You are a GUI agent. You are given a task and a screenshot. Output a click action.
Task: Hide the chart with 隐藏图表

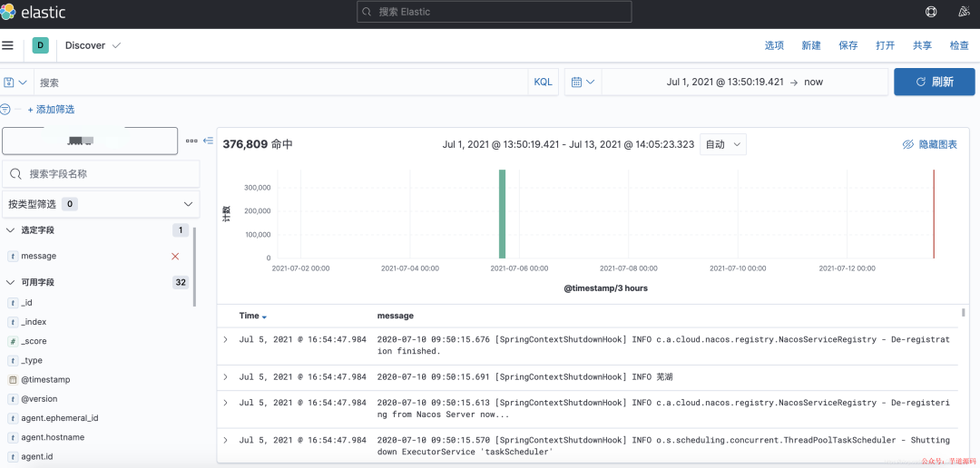coord(929,144)
